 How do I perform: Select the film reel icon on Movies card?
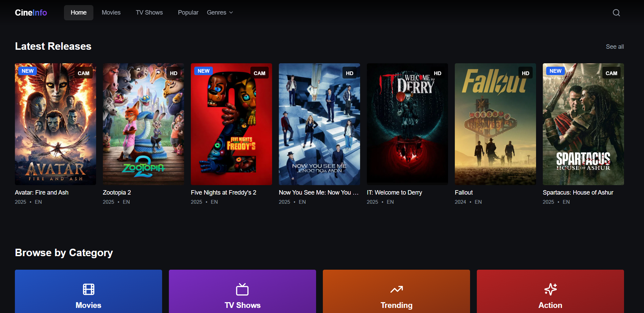[88, 289]
